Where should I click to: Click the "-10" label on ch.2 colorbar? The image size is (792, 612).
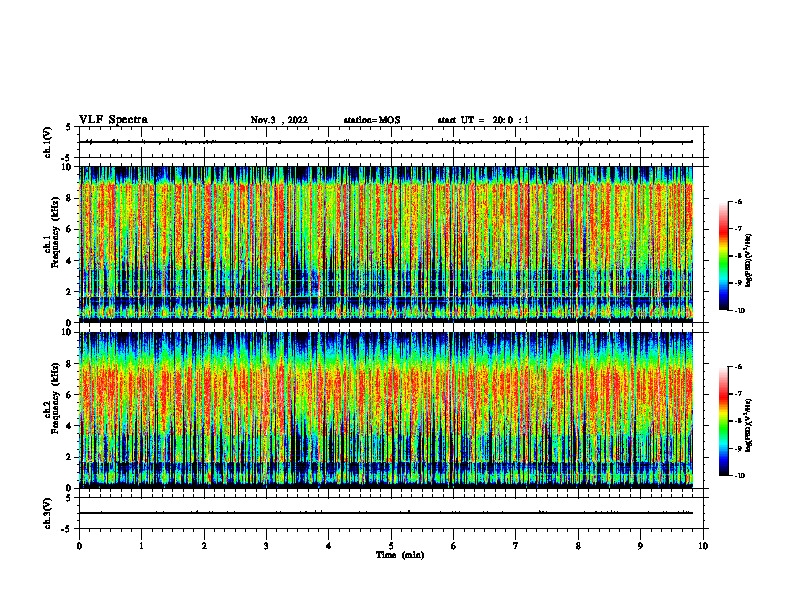[x=739, y=476]
